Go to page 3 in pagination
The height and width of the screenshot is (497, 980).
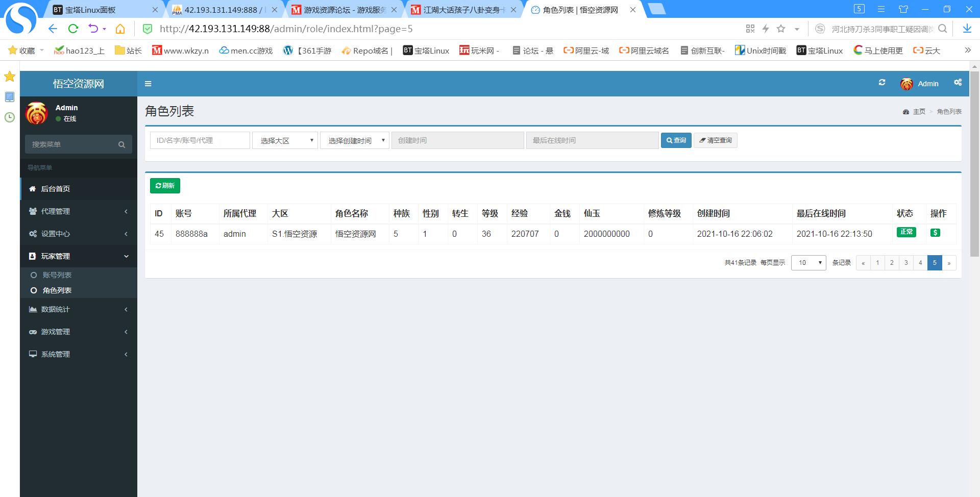906,263
